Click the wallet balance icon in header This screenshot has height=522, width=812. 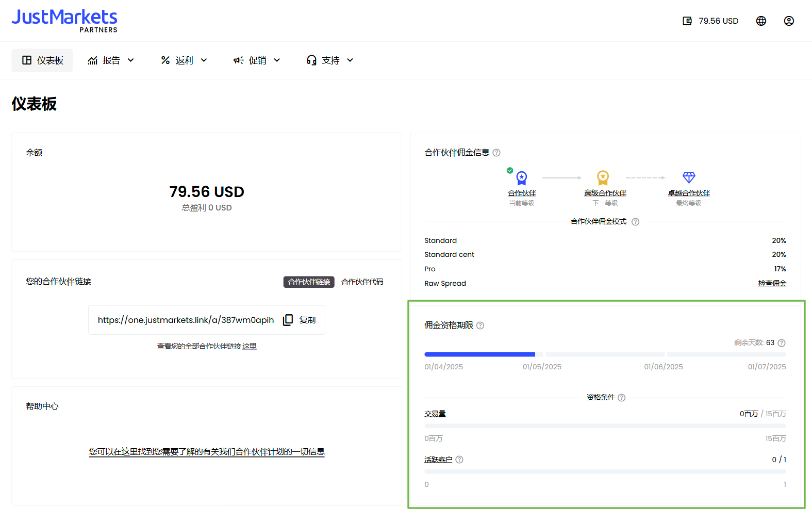click(687, 21)
